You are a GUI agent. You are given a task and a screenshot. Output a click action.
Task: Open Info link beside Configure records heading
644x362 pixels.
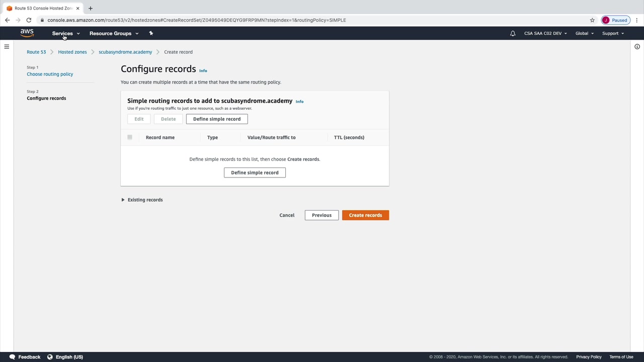(x=203, y=71)
